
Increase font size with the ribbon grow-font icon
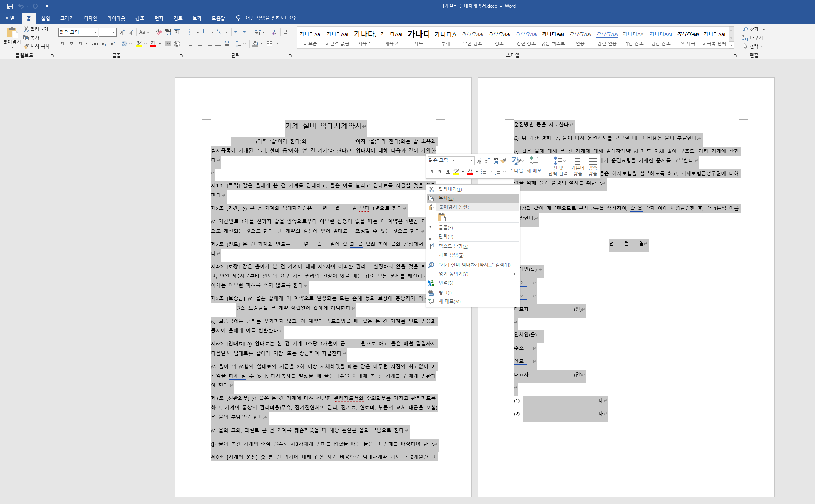(x=122, y=33)
